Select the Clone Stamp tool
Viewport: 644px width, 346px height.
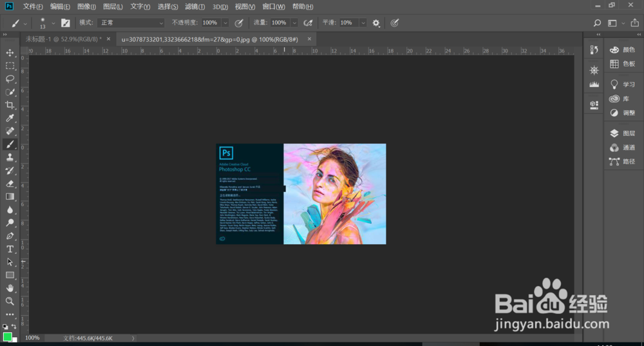click(x=10, y=157)
